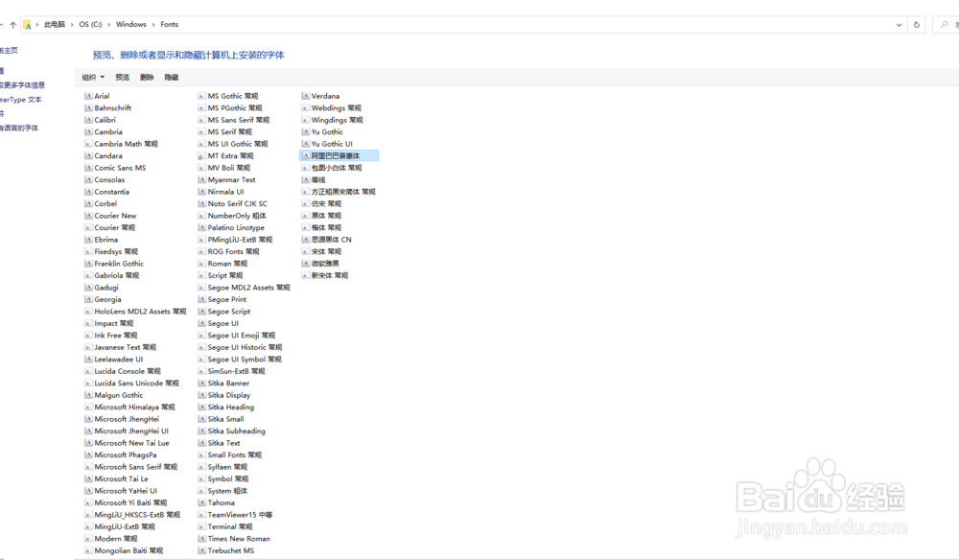This screenshot has width=959, height=560.
Task: Select the 阿里巴巴普惠体 font icon
Action: tap(306, 156)
